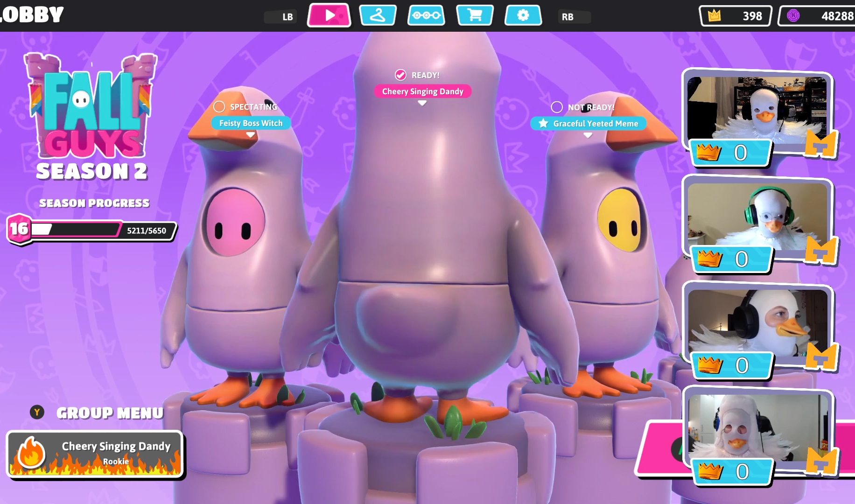
Task: Click cat logo on fourth webcam card
Action: click(822, 461)
